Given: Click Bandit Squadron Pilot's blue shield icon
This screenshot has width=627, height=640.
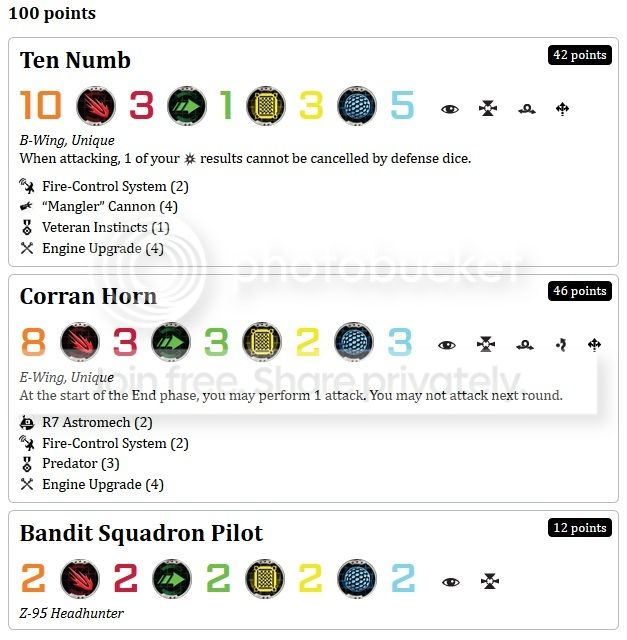Looking at the screenshot, I should pyautogui.click(x=353, y=578).
